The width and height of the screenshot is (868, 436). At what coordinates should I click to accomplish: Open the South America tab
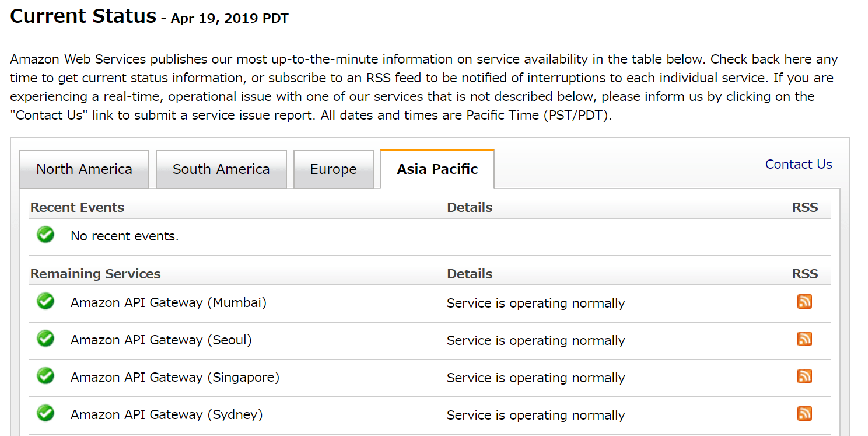(221, 169)
